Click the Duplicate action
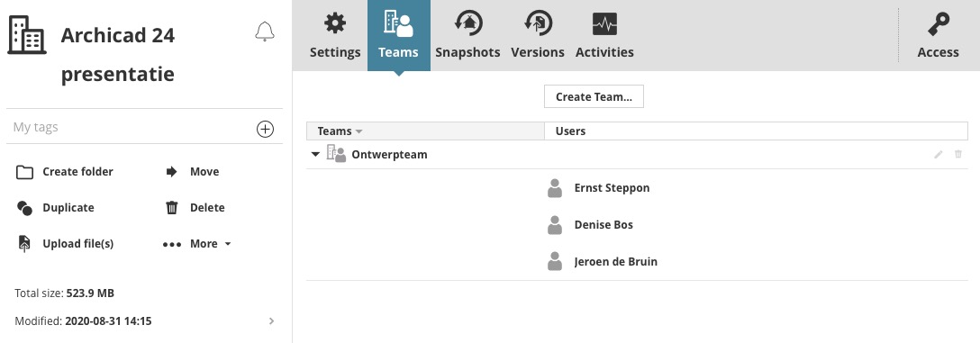 (55, 208)
